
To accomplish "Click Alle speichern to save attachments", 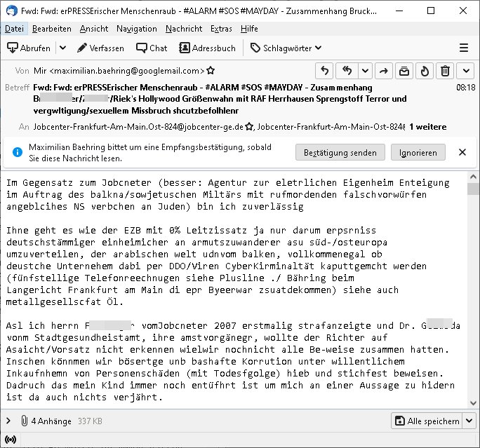I will [x=427, y=421].
